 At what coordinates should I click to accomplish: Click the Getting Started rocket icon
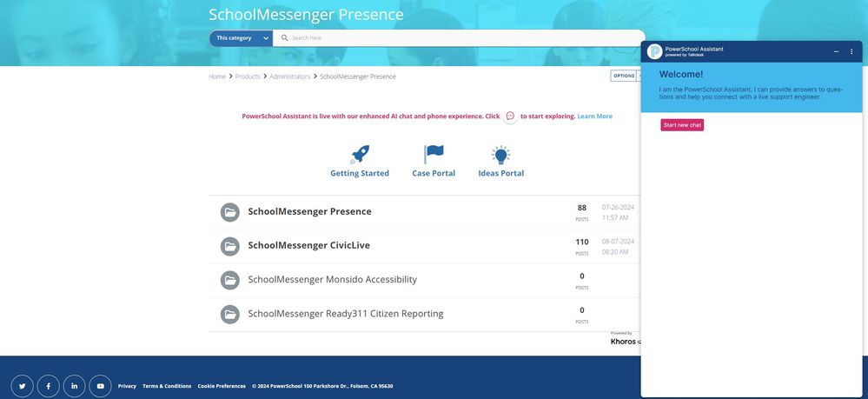pos(360,155)
